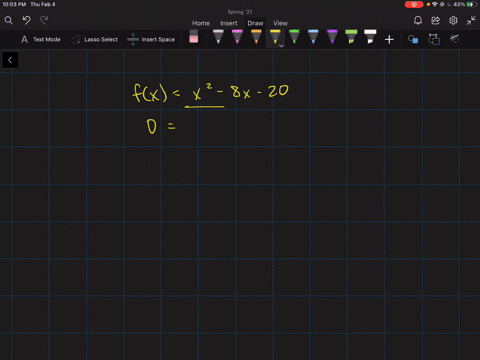
Task: Select the pink eraser tool
Action: (194, 37)
